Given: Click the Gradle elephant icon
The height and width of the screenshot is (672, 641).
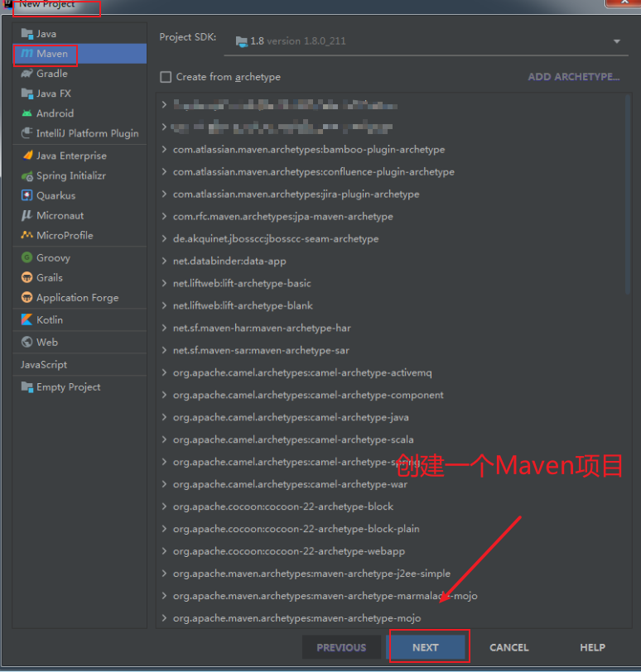Looking at the screenshot, I should point(27,74).
